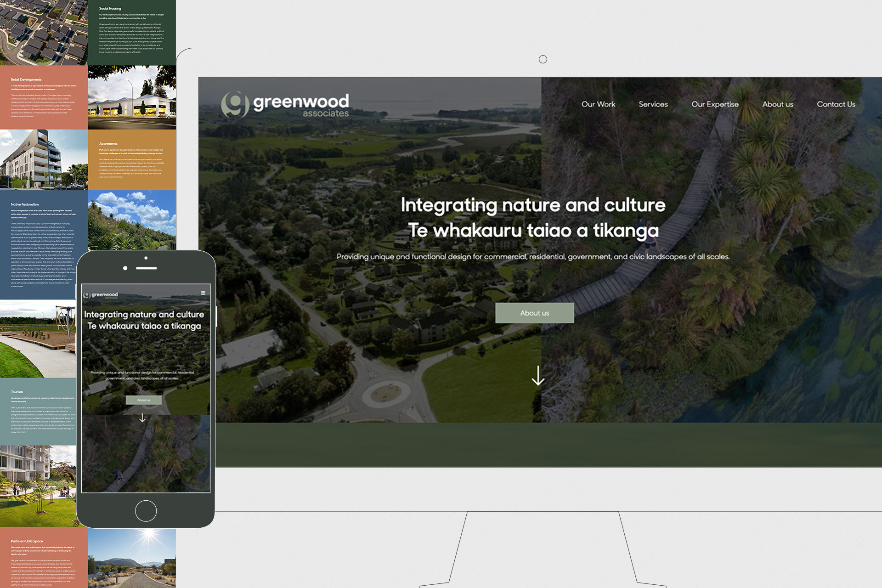Select About us in top navigation
The height and width of the screenshot is (588, 882).
(777, 104)
